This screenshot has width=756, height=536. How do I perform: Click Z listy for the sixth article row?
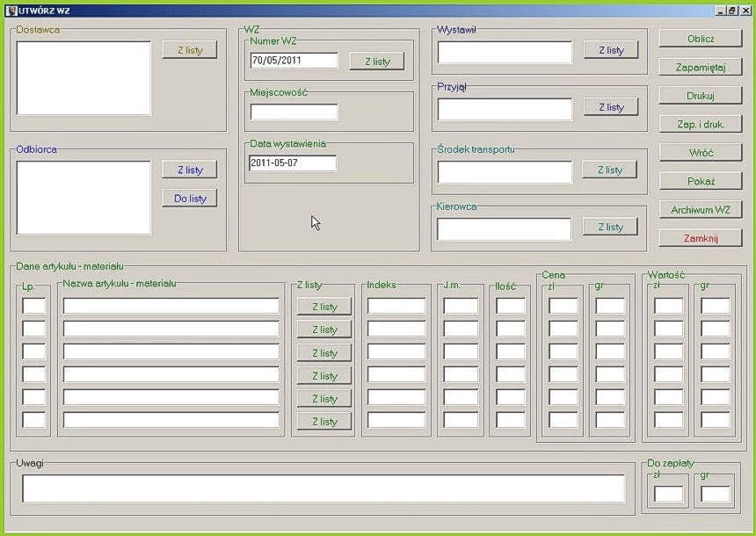324,421
